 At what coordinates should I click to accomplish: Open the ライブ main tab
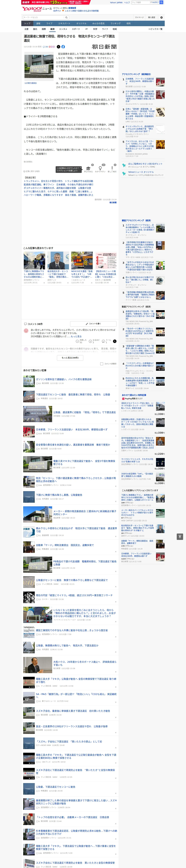(49, 23)
